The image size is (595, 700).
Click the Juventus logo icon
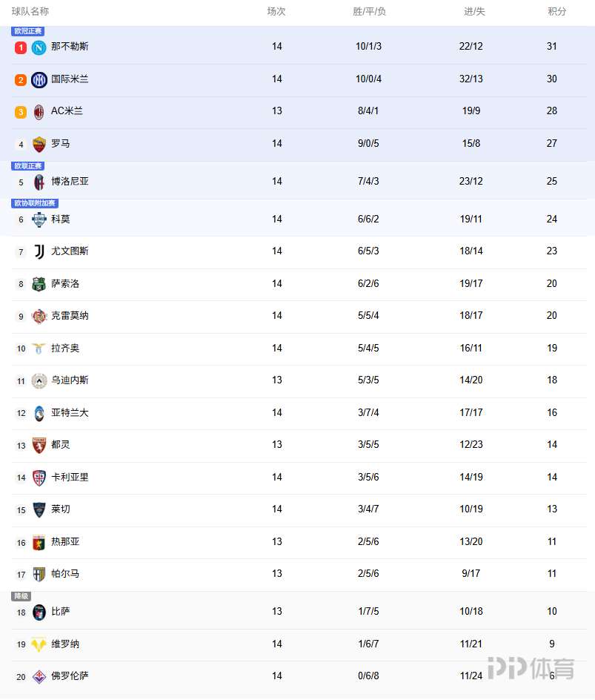coord(39,251)
